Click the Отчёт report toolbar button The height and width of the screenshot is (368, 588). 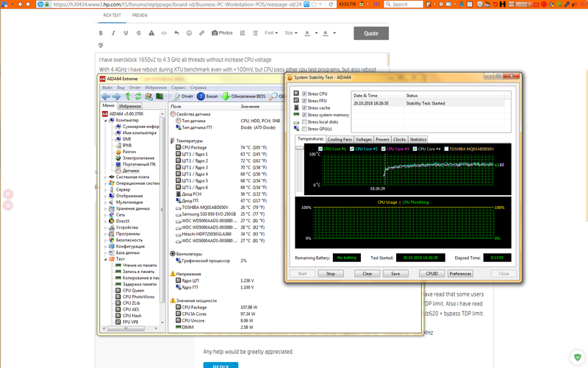182,96
